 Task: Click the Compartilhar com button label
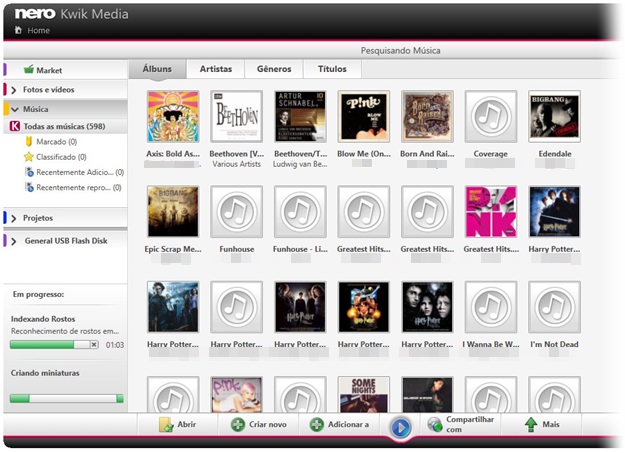[x=470, y=424]
